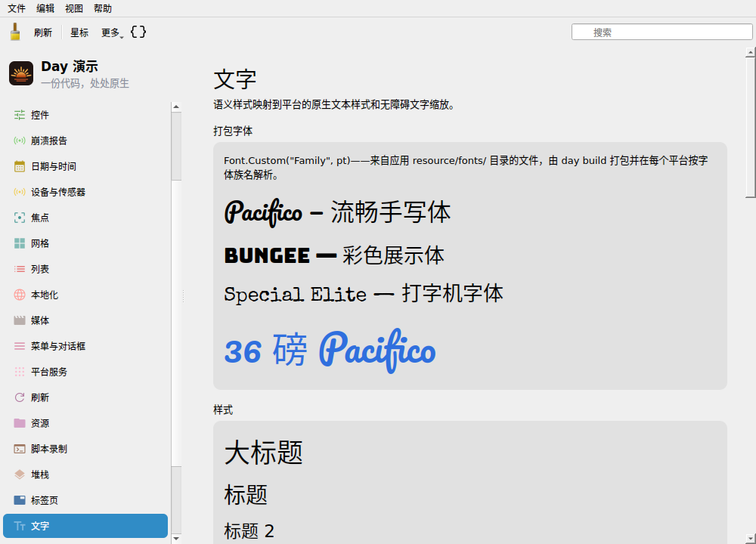The width and height of the screenshot is (756, 544).
Task: Select the 平台服务 dotted grid icon
Action: pyautogui.click(x=20, y=372)
